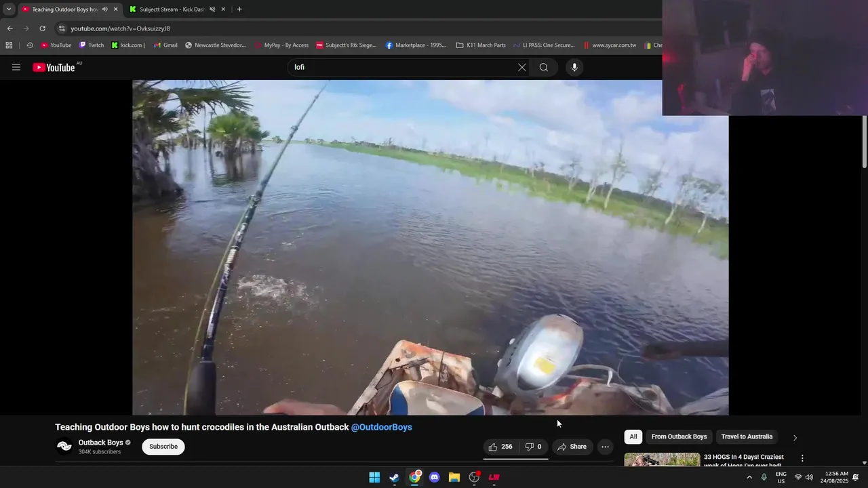Open the clock showing 12:56 AM
868x488 pixels.
pyautogui.click(x=834, y=477)
